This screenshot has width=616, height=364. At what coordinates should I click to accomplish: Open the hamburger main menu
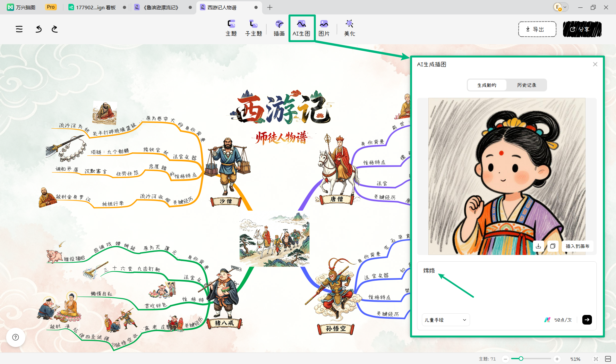pyautogui.click(x=19, y=29)
